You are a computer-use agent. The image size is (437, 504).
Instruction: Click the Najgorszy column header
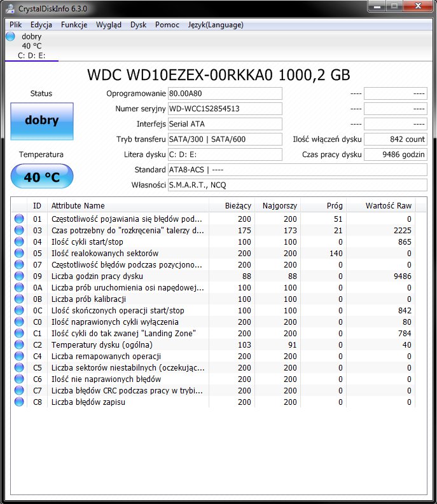(x=277, y=206)
